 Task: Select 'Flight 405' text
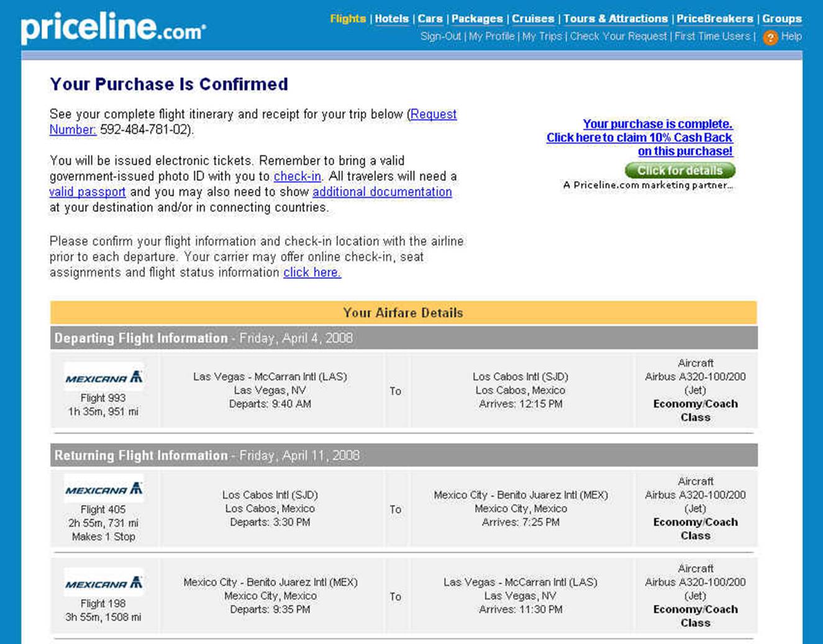103,509
